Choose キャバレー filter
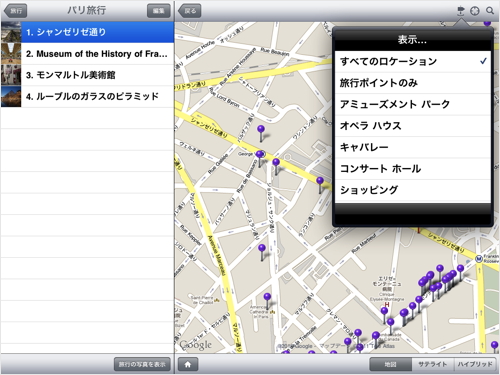Screen dimensions: 500x375 413,147
